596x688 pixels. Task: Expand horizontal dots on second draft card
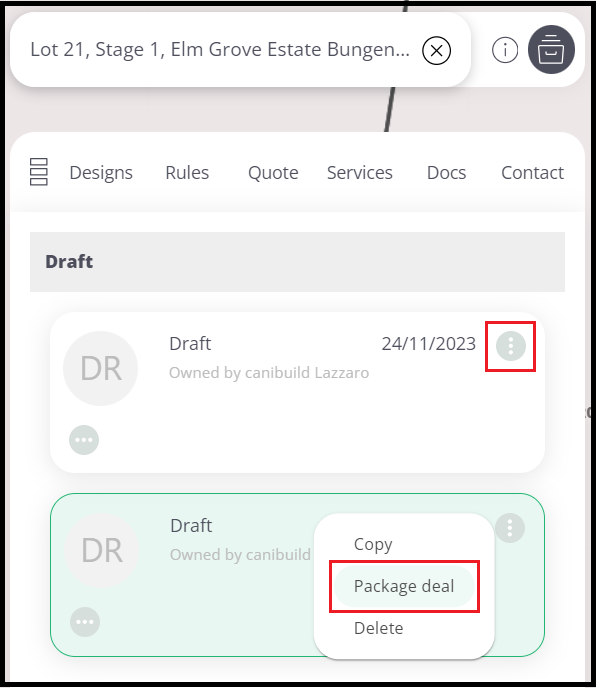[85, 622]
